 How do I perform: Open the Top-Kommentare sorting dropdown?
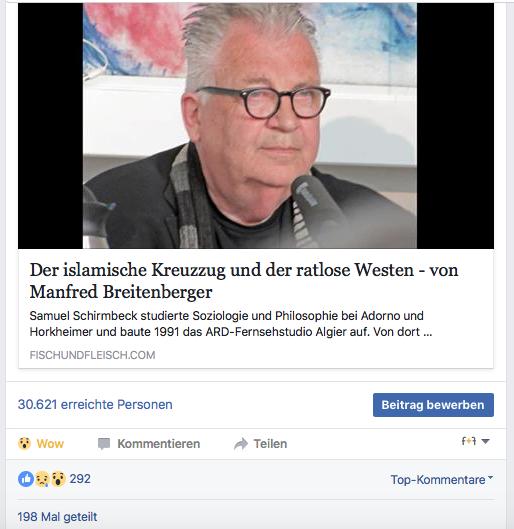[x=441, y=479]
